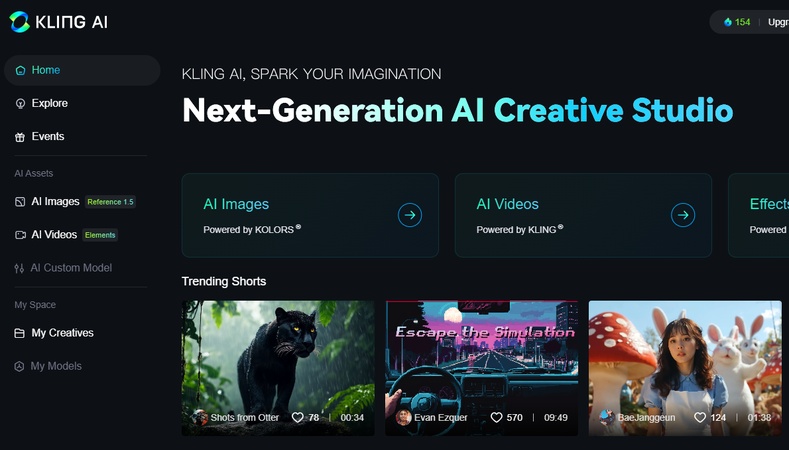This screenshot has width=789, height=450.
Task: Open the AI Videos arrow circle icon
Action: 683,215
